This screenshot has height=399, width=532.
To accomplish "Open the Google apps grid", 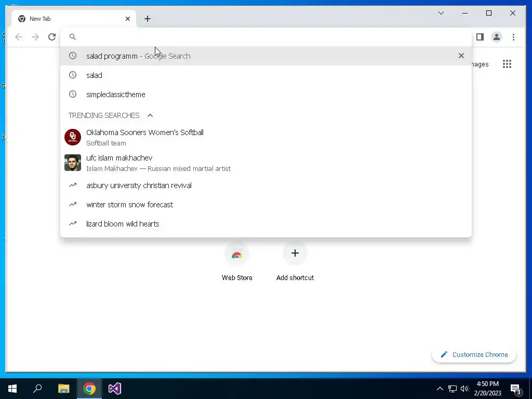I will (x=507, y=64).
